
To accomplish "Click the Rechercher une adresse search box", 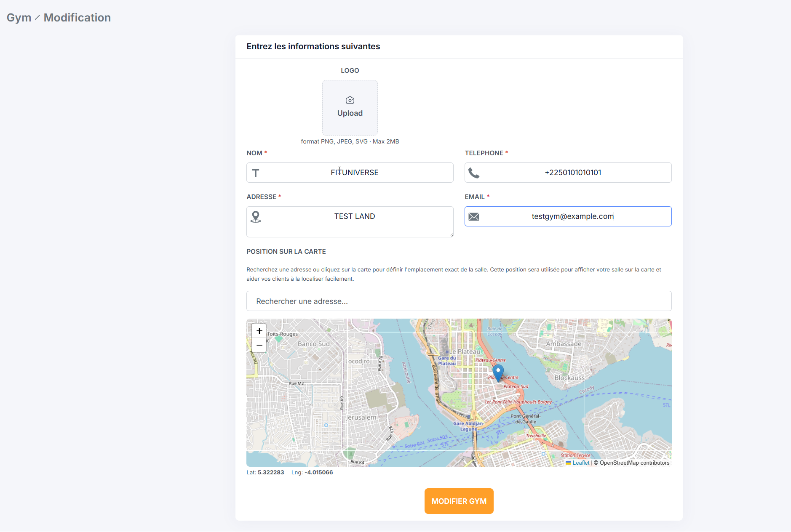I will click(x=459, y=301).
